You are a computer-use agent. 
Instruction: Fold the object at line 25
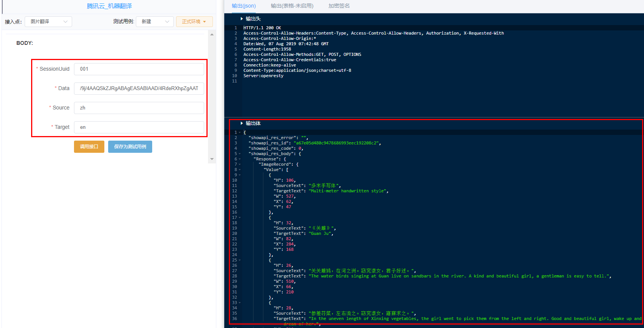click(240, 260)
